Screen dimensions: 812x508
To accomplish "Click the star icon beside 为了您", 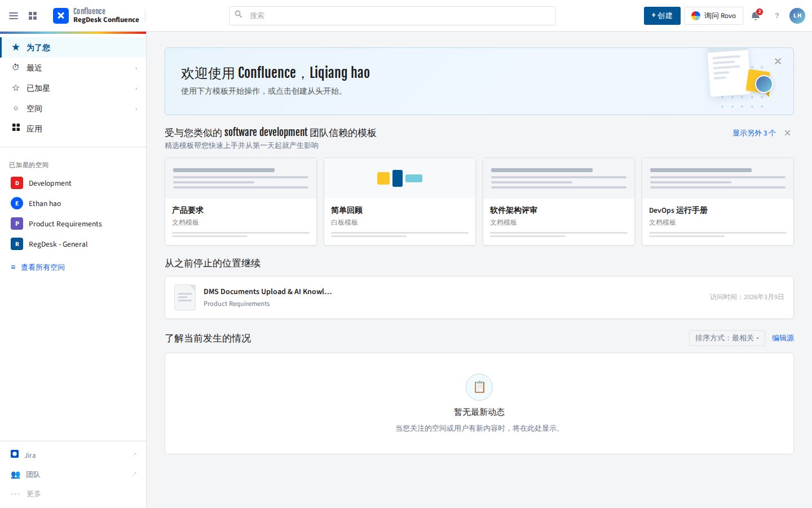I will pos(16,47).
